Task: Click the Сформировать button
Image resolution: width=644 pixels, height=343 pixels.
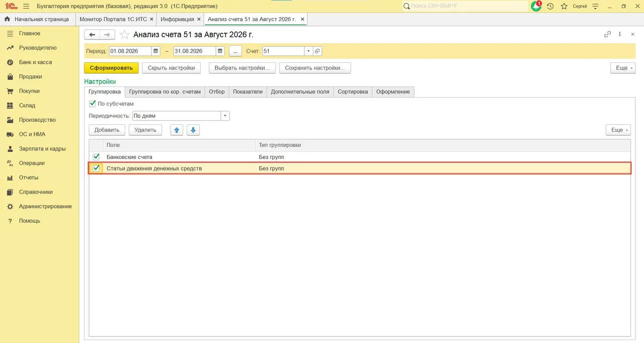Action: tap(111, 68)
